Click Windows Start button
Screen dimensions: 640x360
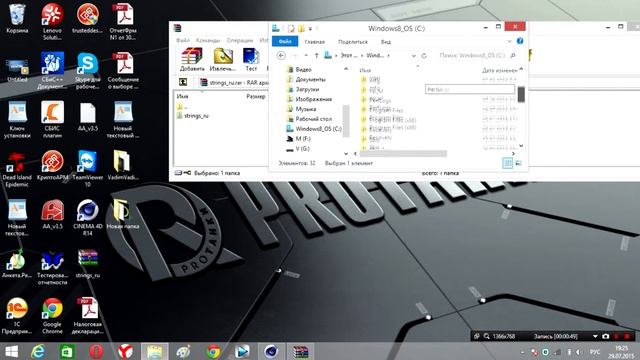click(11, 351)
